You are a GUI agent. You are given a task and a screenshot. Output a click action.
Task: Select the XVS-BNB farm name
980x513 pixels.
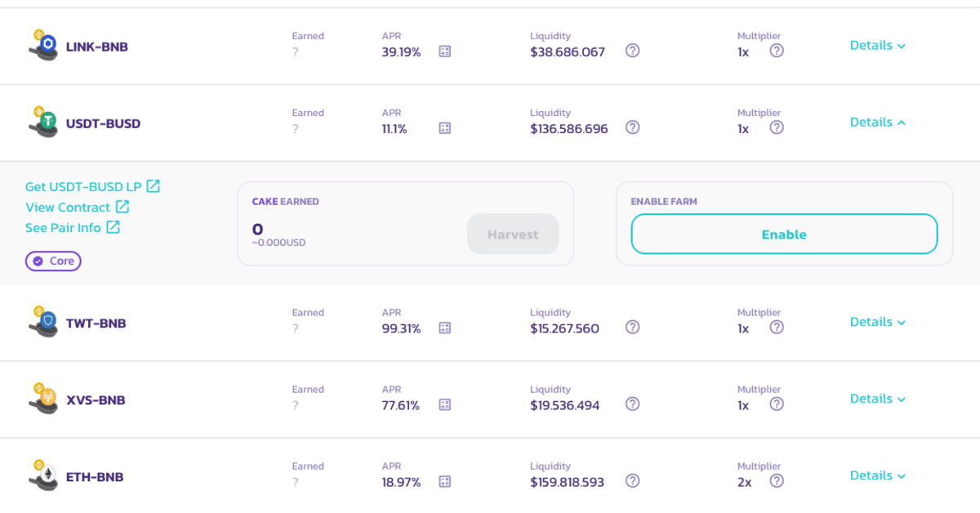click(x=96, y=399)
